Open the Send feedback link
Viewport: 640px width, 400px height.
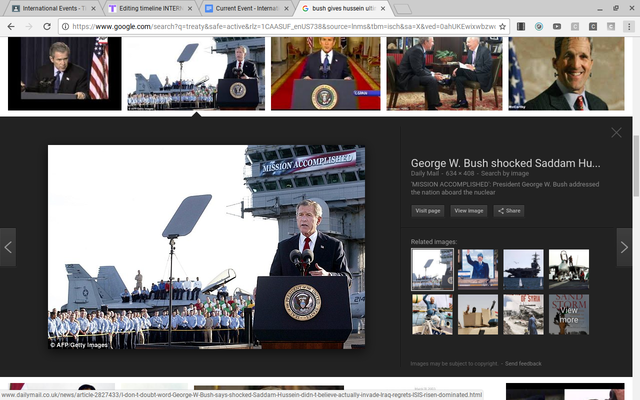(523, 363)
